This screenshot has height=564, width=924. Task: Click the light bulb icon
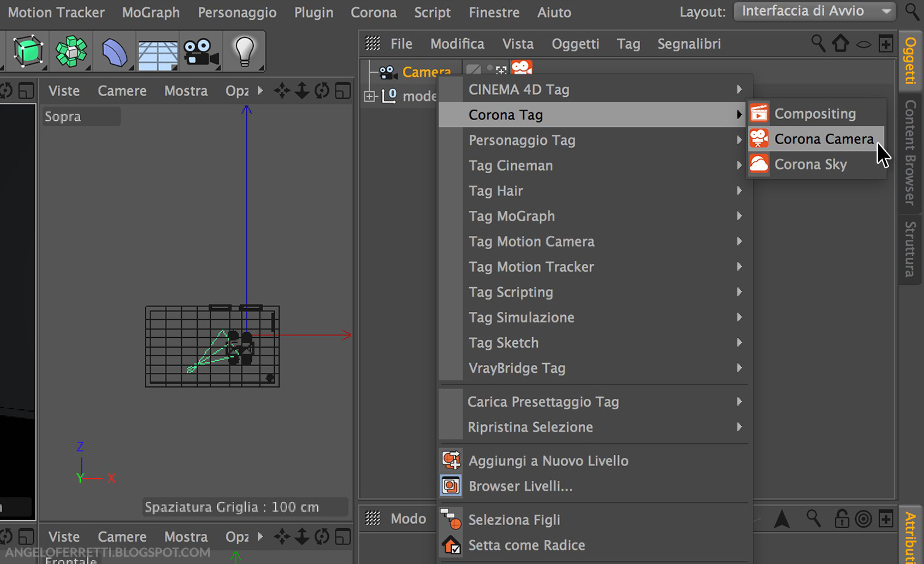coord(245,52)
